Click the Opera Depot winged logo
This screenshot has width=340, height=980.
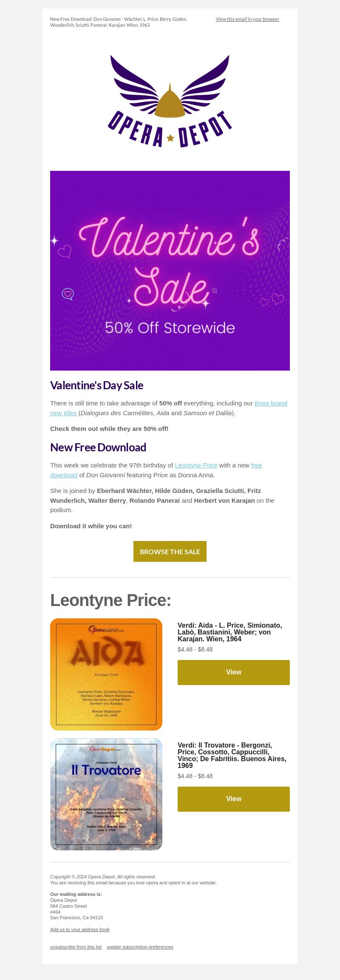(170, 101)
